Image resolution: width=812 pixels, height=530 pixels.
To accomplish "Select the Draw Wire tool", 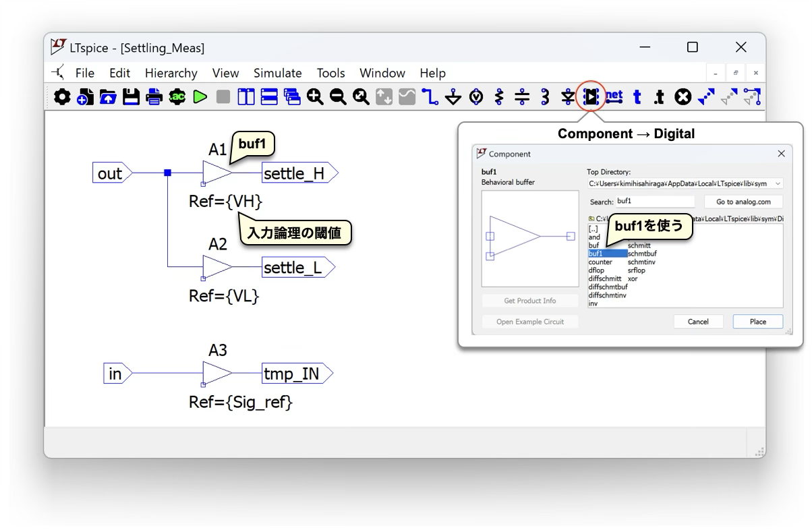I will [x=430, y=97].
